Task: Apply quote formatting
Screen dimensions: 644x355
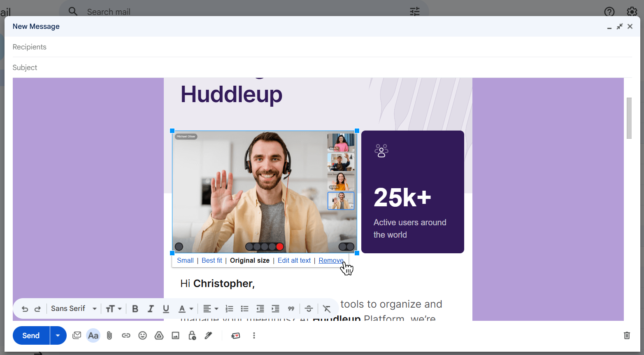Action: [x=291, y=309]
